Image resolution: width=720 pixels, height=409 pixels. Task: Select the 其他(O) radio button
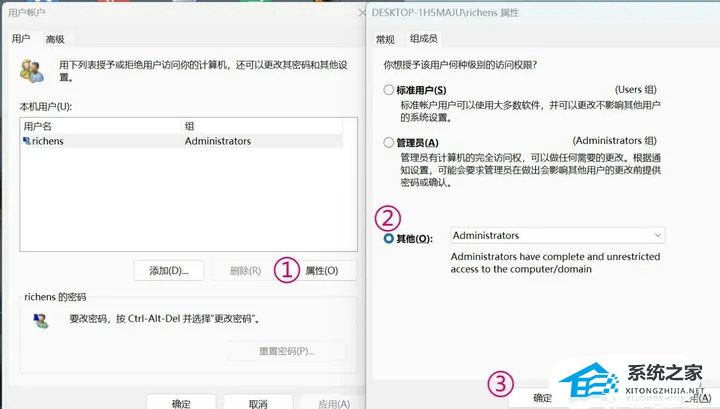point(388,238)
